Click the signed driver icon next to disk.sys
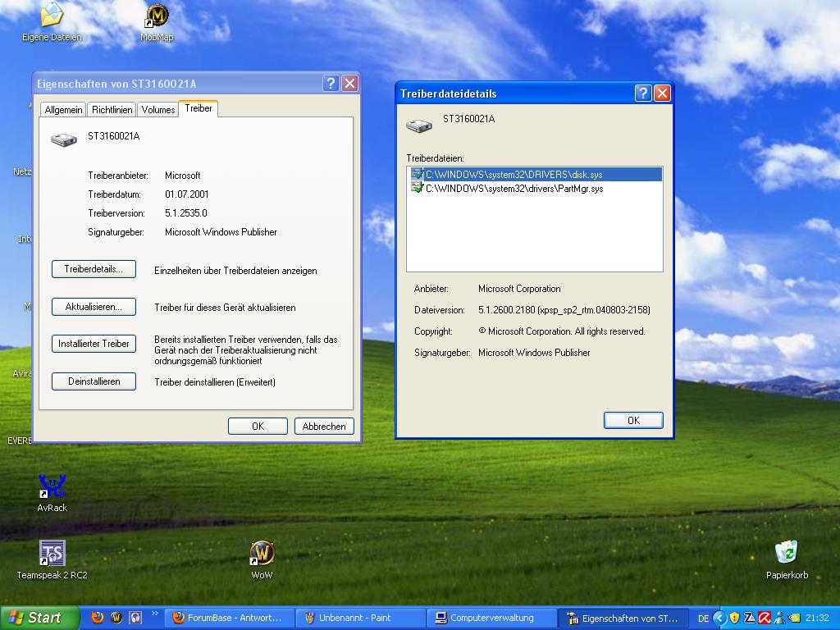The image size is (840, 630). click(417, 174)
